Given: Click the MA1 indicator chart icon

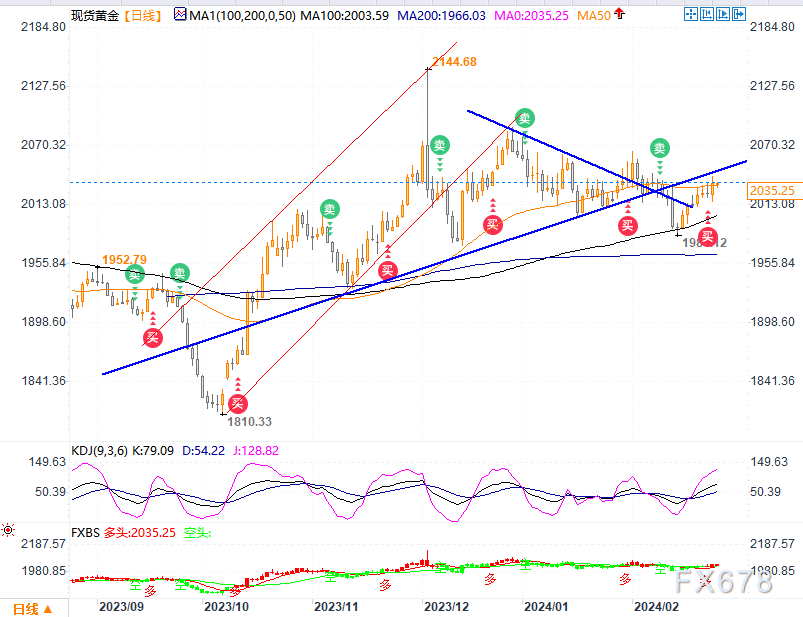Looking at the screenshot, I should coord(180,14).
